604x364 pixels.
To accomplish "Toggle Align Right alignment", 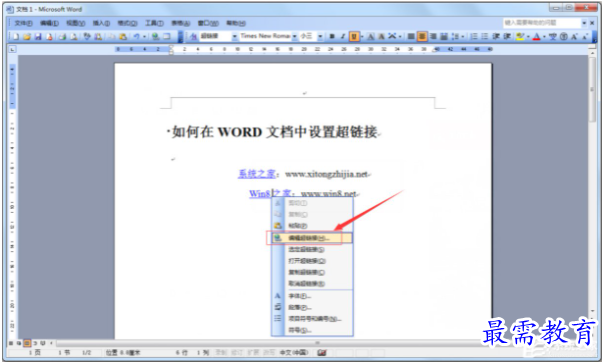I will [433, 37].
